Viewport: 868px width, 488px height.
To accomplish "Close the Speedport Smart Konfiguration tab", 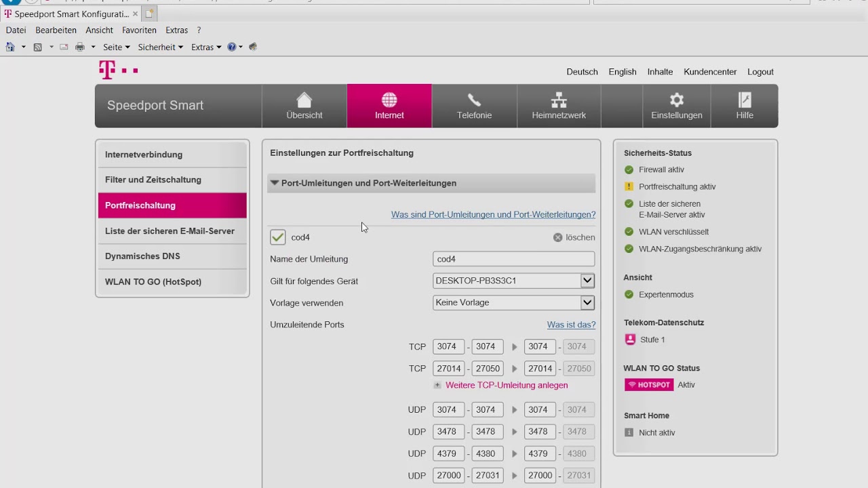I will point(136,14).
